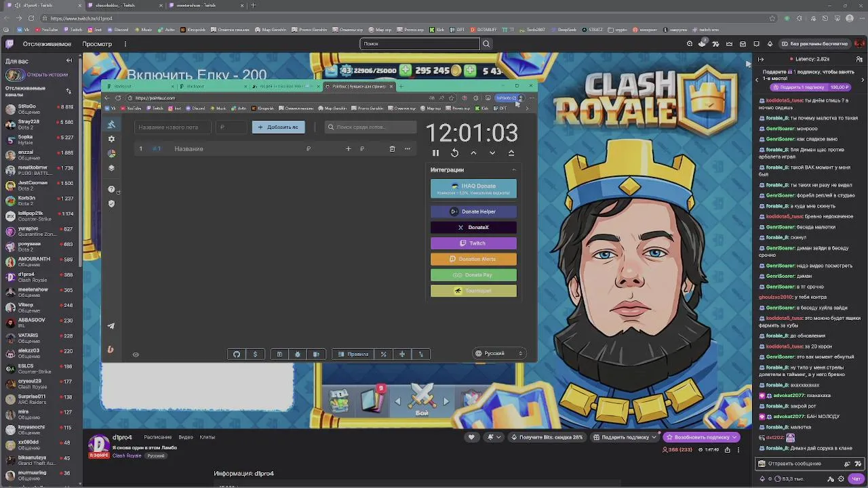Collapse chat with the arrow icon at the top
This screenshot has width=868, height=488.
(760, 59)
